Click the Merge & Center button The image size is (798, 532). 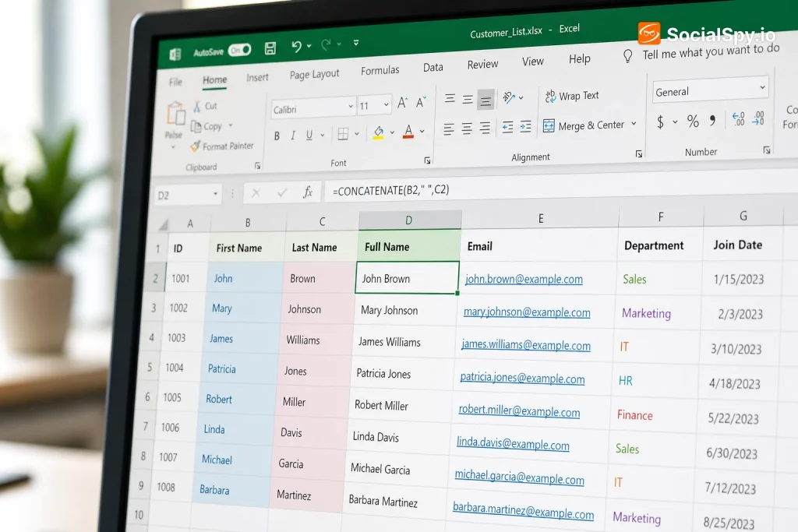point(583,125)
